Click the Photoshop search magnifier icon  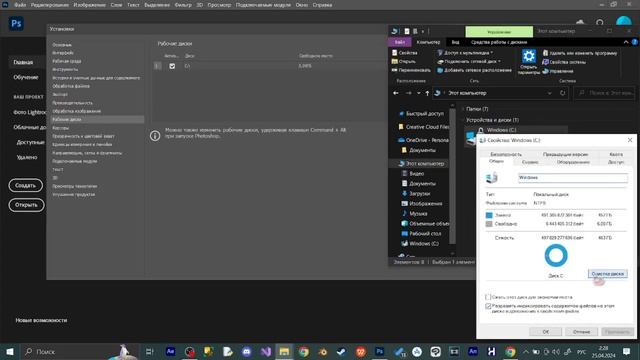(600, 23)
